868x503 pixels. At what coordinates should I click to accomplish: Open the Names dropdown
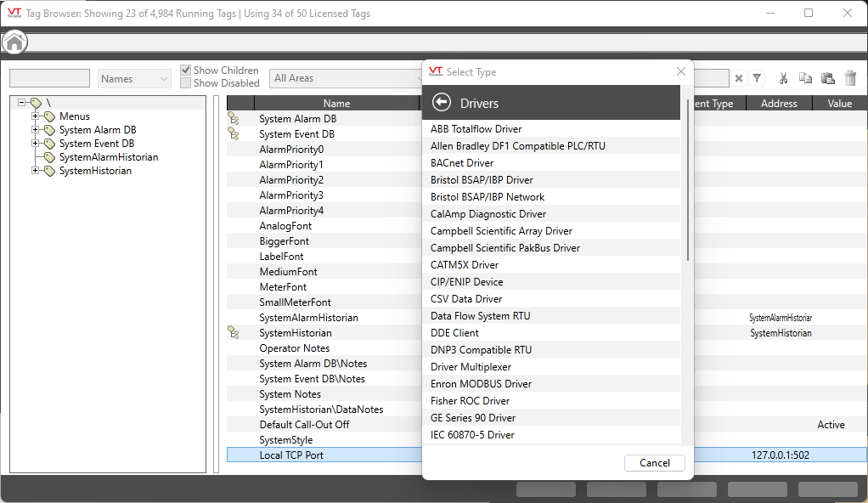pyautogui.click(x=135, y=79)
